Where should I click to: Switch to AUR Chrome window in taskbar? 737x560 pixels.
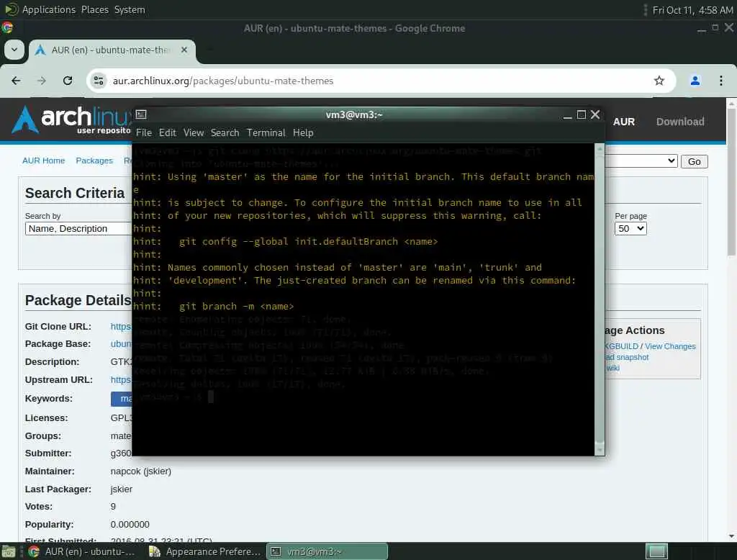[x=82, y=551]
